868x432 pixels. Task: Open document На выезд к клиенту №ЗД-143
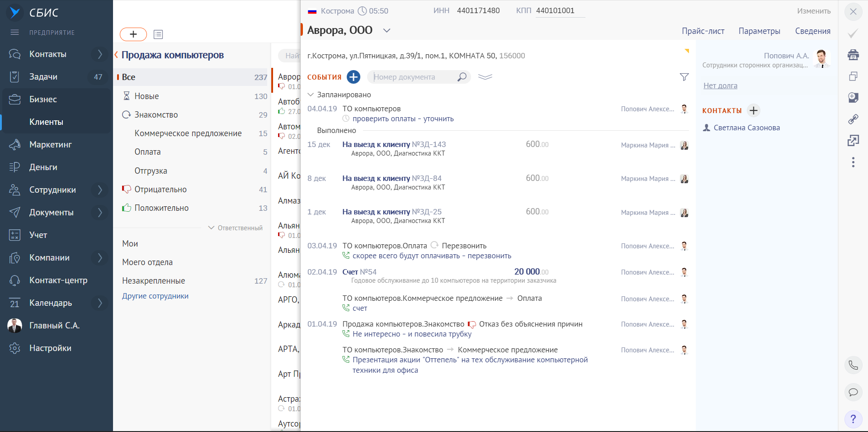(x=394, y=145)
